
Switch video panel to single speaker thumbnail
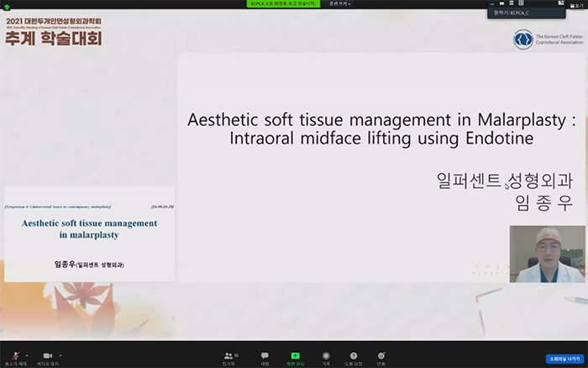coord(501,3)
